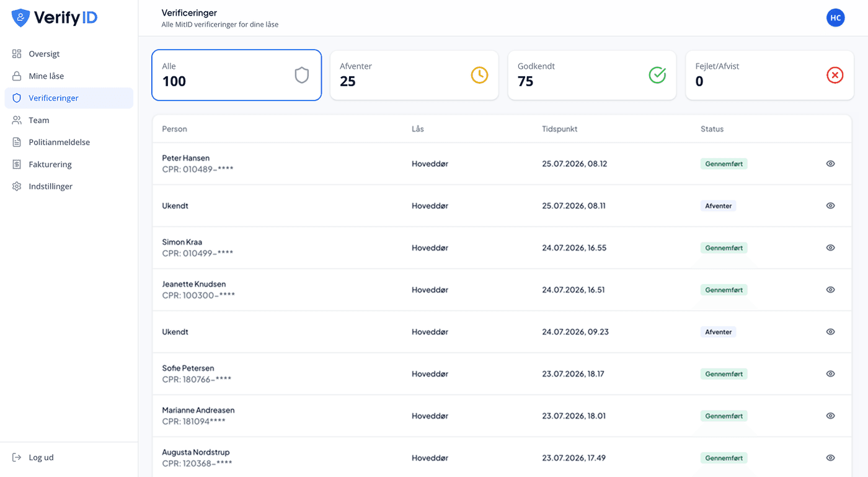Click the Mine låse padlock icon

pos(17,76)
